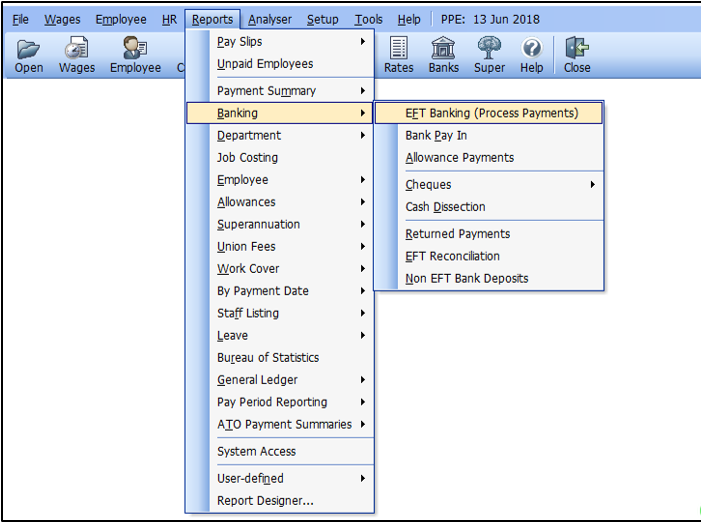
Task: Open the User-defined reports submenu
Action: click(x=280, y=478)
